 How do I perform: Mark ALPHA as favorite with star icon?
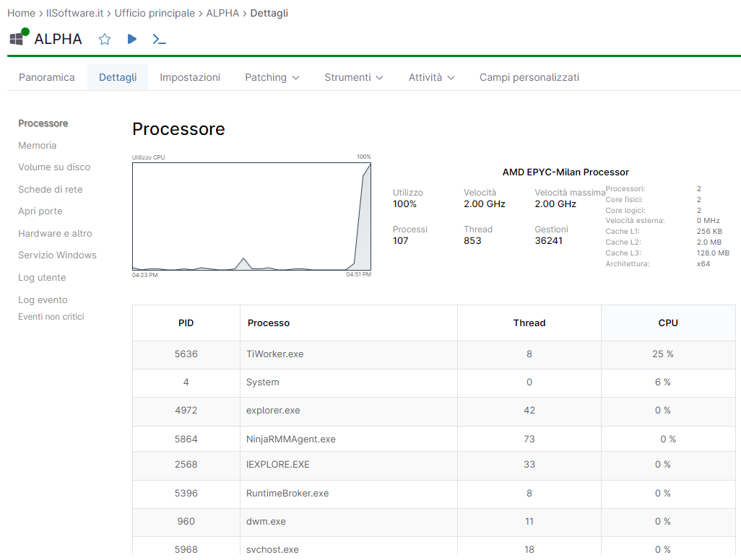click(105, 39)
